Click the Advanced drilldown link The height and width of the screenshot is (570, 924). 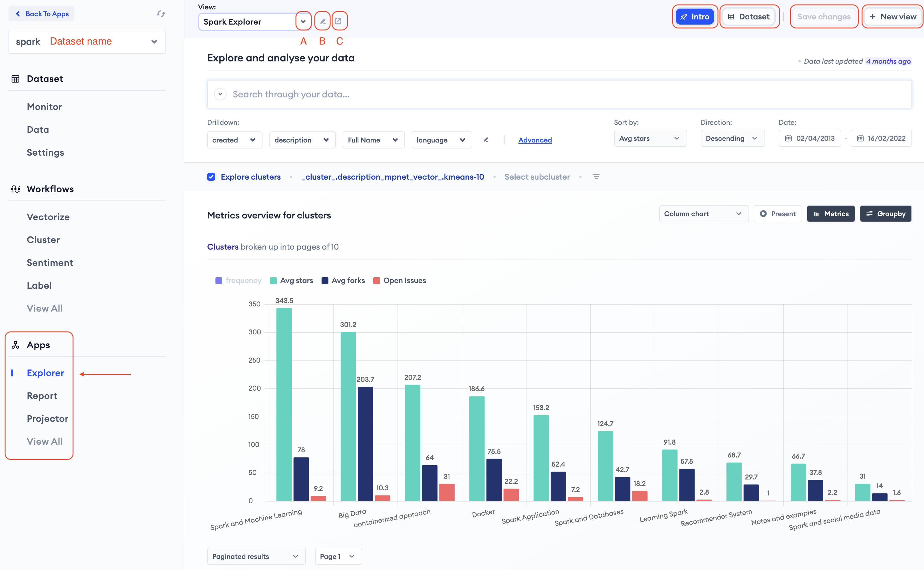point(535,140)
